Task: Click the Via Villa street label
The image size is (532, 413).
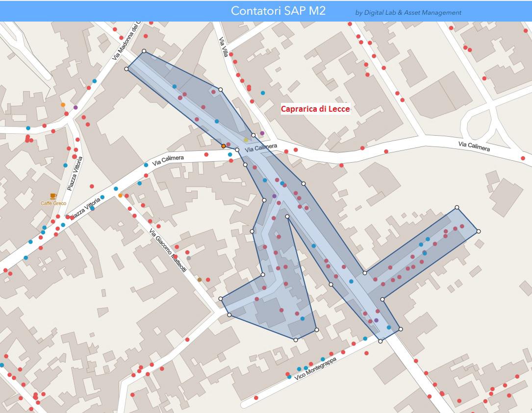Action: click(x=224, y=47)
